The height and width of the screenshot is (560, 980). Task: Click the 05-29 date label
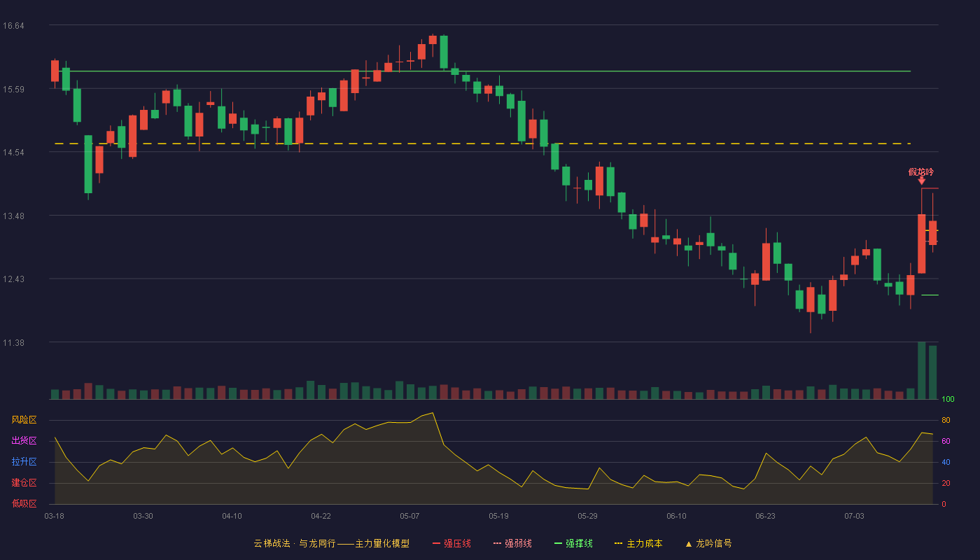(x=587, y=516)
